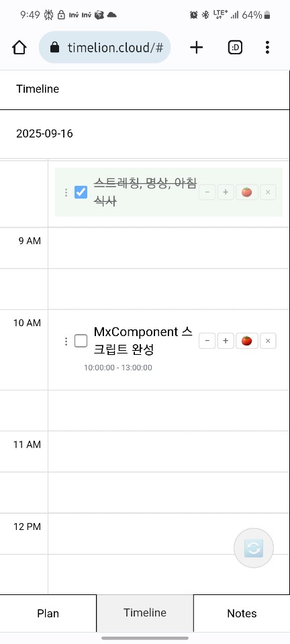Open drag handle menu of MxComponent task

pos(66,341)
